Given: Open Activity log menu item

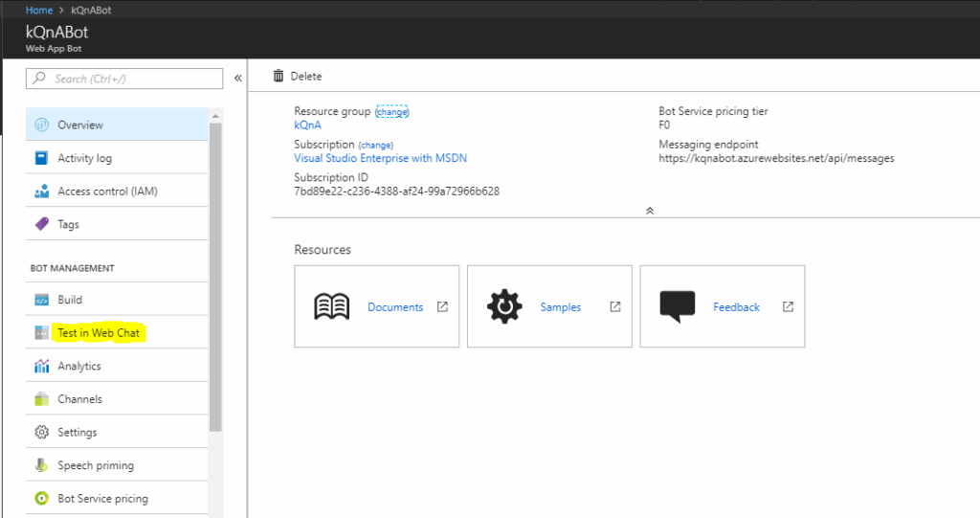Looking at the screenshot, I should [x=117, y=158].
